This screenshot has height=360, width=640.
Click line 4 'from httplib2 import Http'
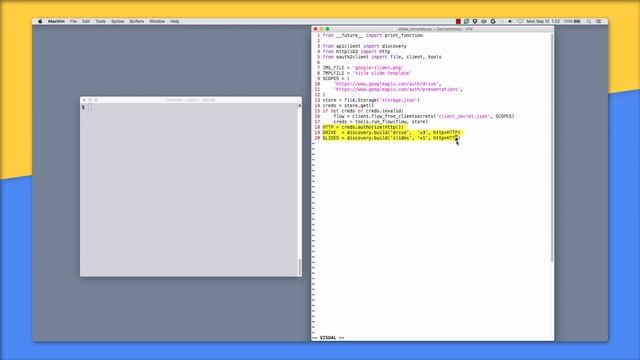tap(356, 51)
